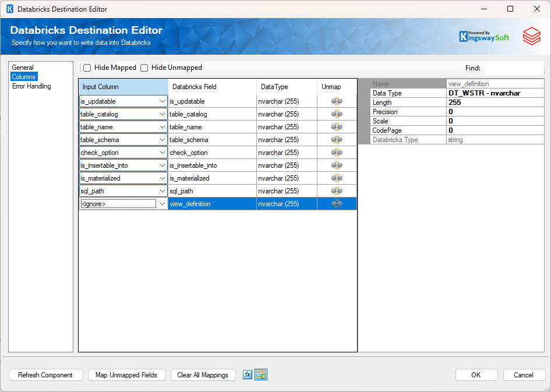
Task: Click the Scale property value
Action: (x=495, y=121)
